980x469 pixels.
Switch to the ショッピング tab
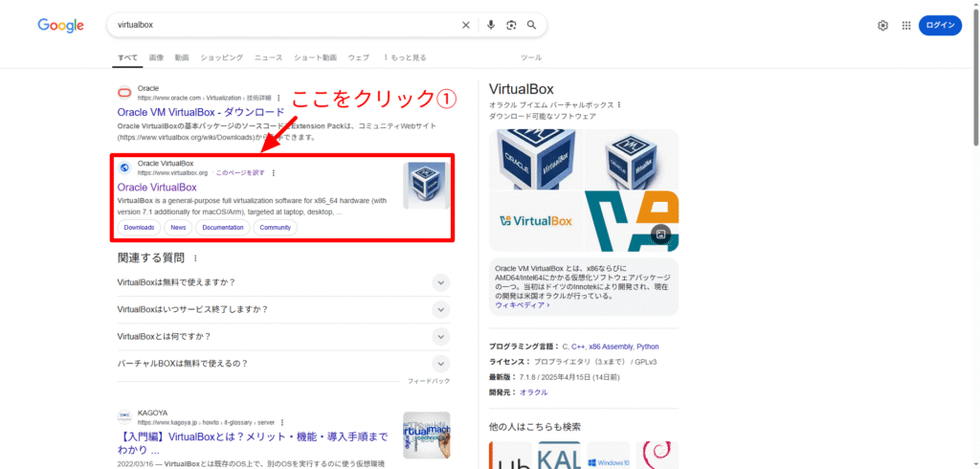pyautogui.click(x=221, y=57)
